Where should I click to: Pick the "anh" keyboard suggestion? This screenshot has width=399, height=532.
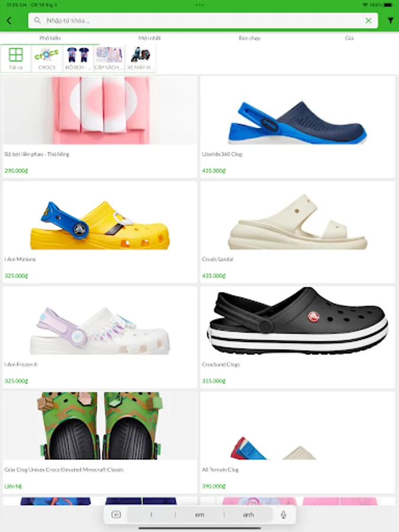coord(248,515)
